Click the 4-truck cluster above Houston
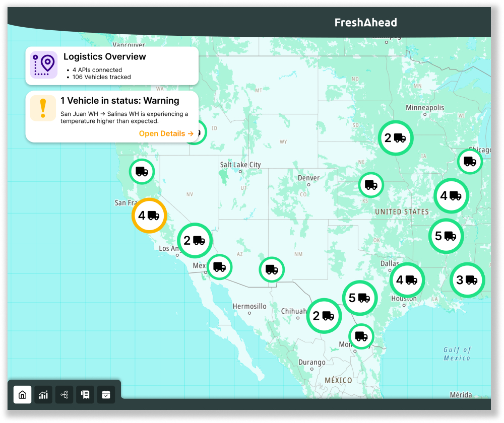This screenshot has width=504, height=423. tap(407, 280)
